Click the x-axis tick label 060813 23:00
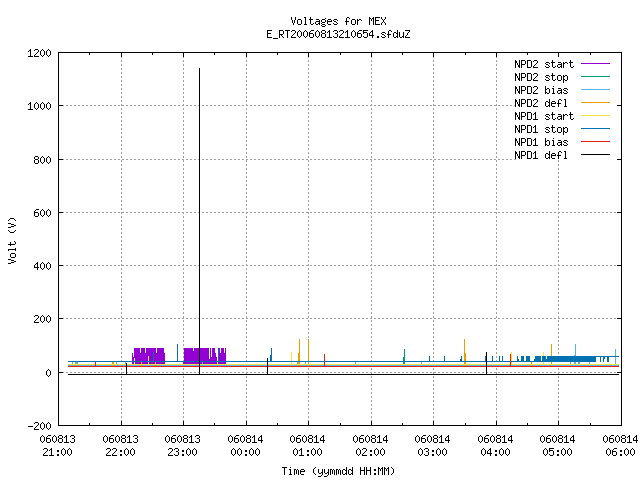 (x=182, y=446)
